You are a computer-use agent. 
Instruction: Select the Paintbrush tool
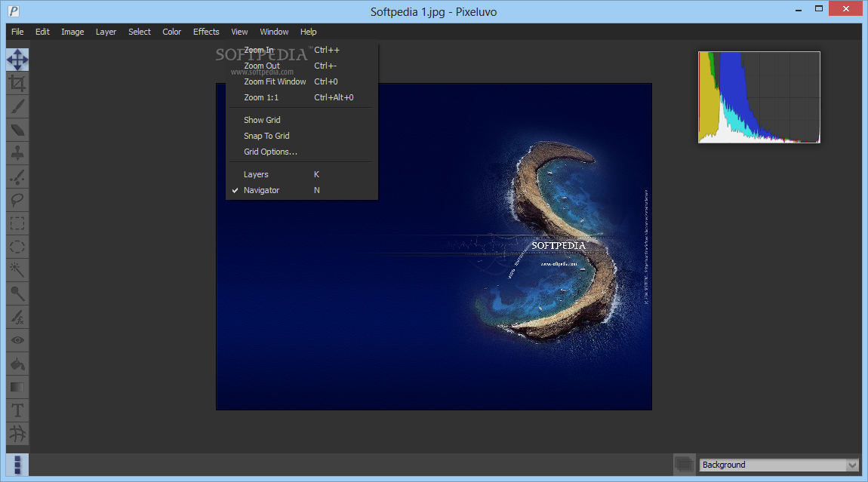pyautogui.click(x=17, y=106)
